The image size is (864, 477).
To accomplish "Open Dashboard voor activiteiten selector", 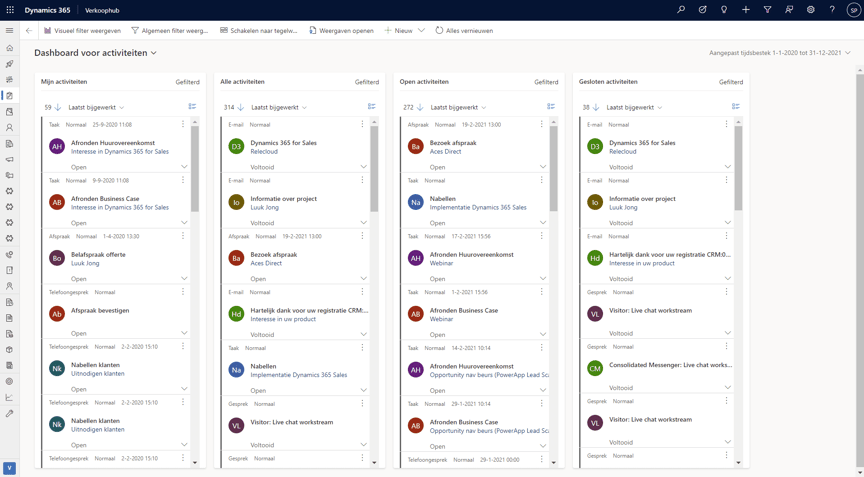I will (95, 53).
